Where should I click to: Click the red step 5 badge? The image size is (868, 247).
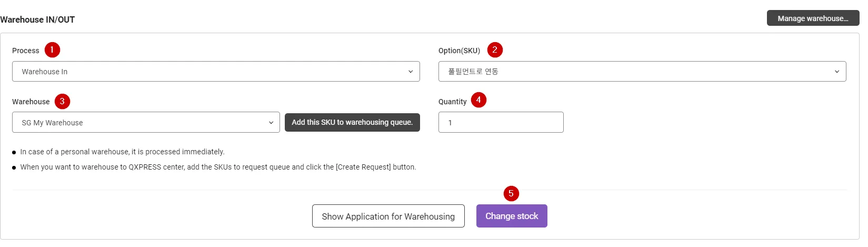tap(511, 194)
